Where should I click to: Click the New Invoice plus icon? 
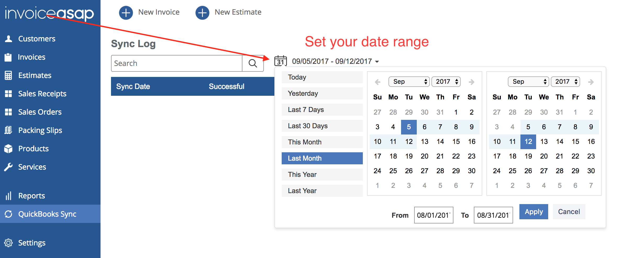coord(126,13)
